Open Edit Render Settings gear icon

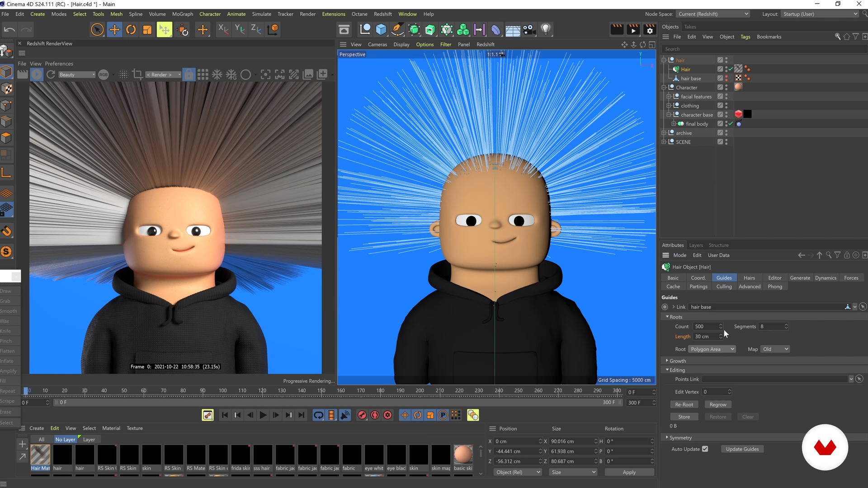[650, 30]
